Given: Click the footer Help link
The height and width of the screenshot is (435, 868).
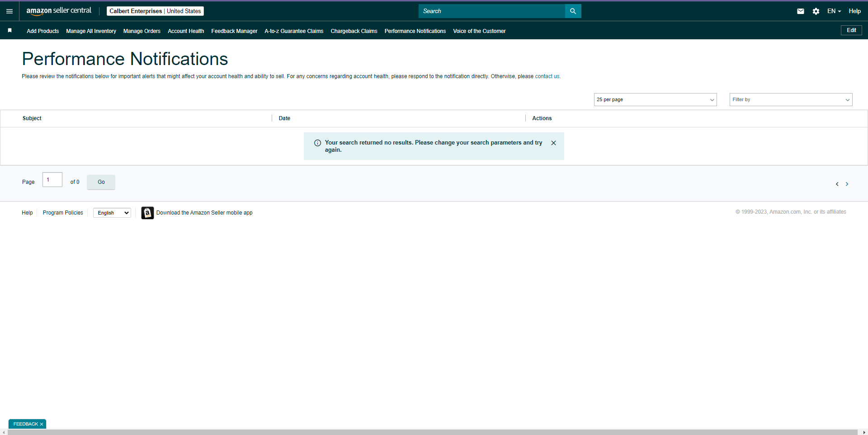Looking at the screenshot, I should click(27, 213).
